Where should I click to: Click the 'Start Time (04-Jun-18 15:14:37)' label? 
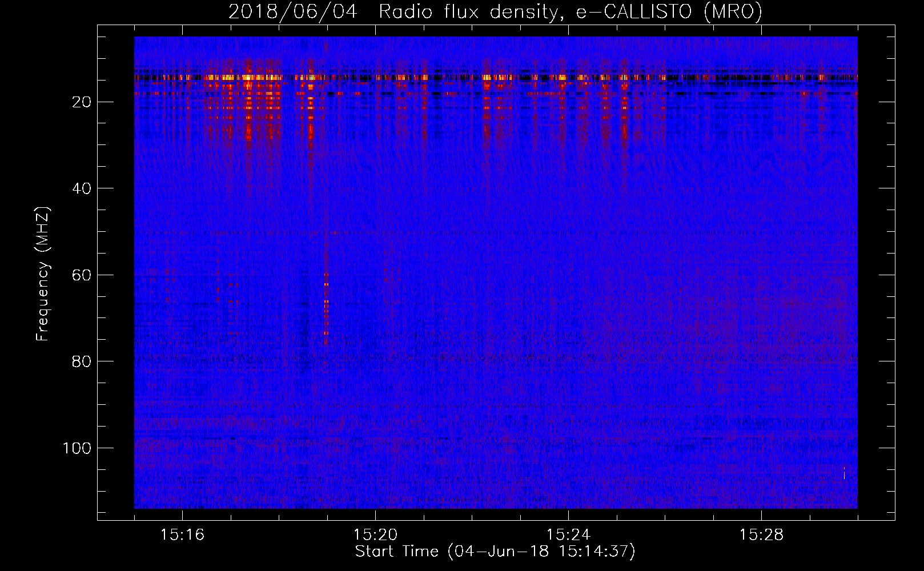click(495, 552)
